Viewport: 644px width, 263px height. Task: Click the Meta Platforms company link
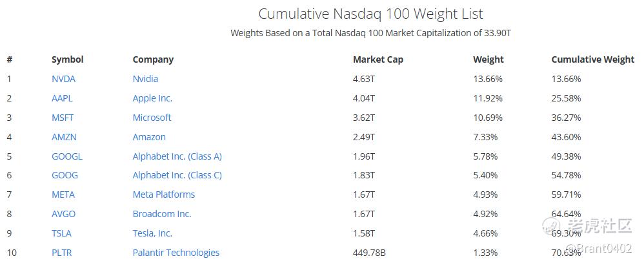coord(164,195)
